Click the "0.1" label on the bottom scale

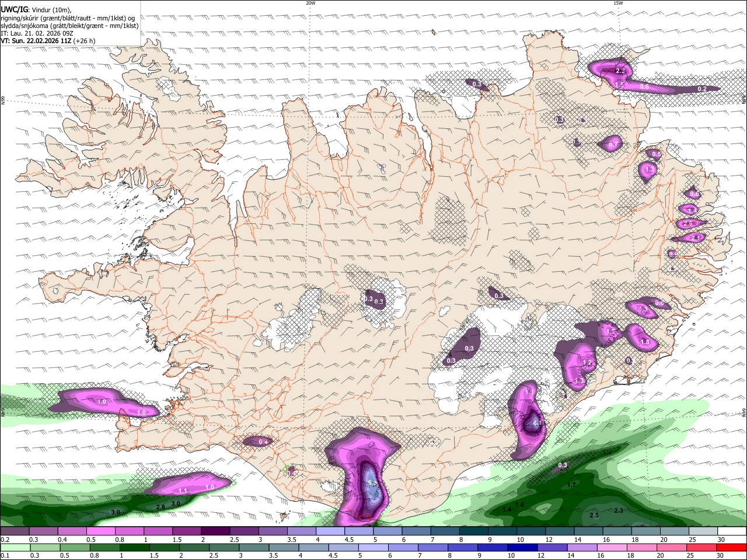coord(4,556)
